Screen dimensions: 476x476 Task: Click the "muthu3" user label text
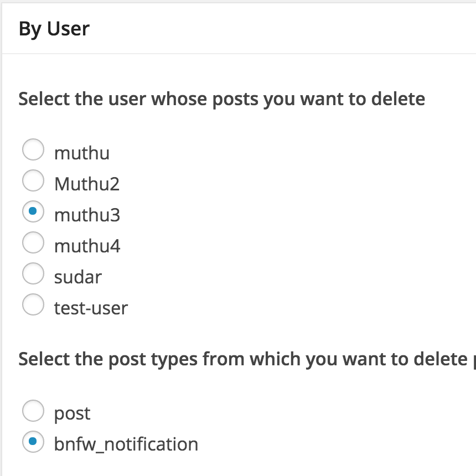pyautogui.click(x=87, y=215)
